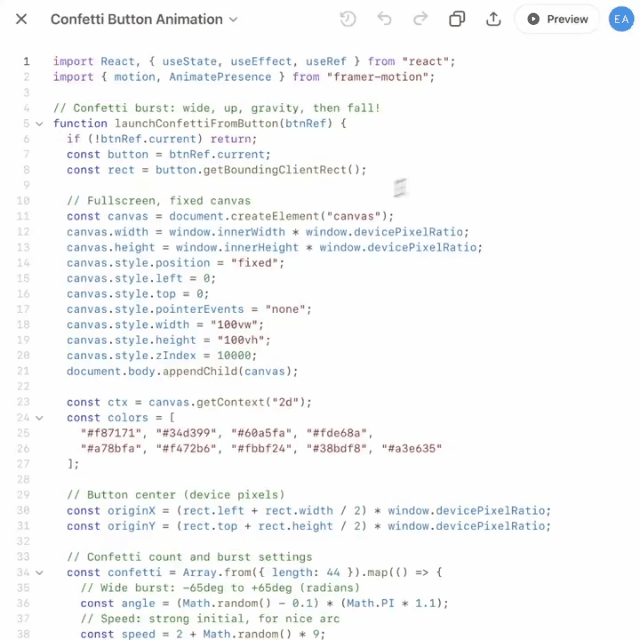Open the version history clock icon
Image resolution: width=640 pixels, height=640 pixels.
pos(348,19)
